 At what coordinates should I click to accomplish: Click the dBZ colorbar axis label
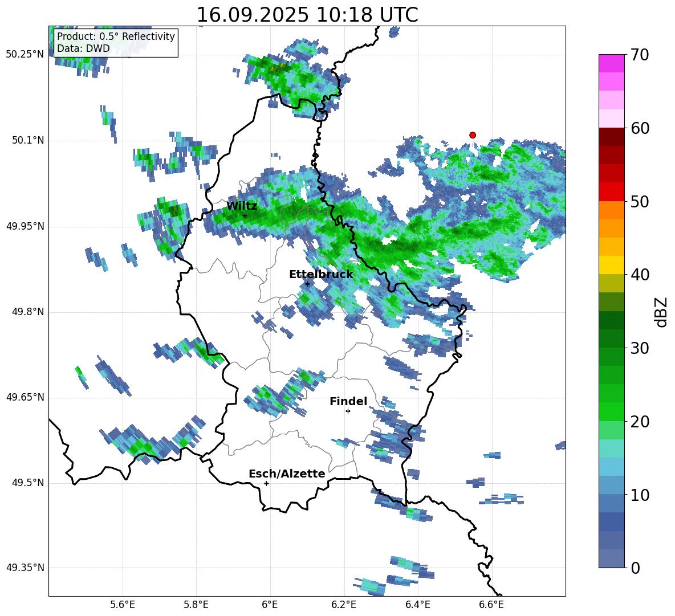coord(661,312)
